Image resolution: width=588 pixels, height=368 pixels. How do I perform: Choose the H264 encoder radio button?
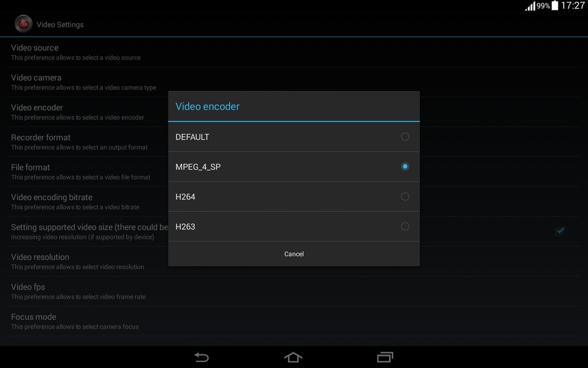(405, 196)
